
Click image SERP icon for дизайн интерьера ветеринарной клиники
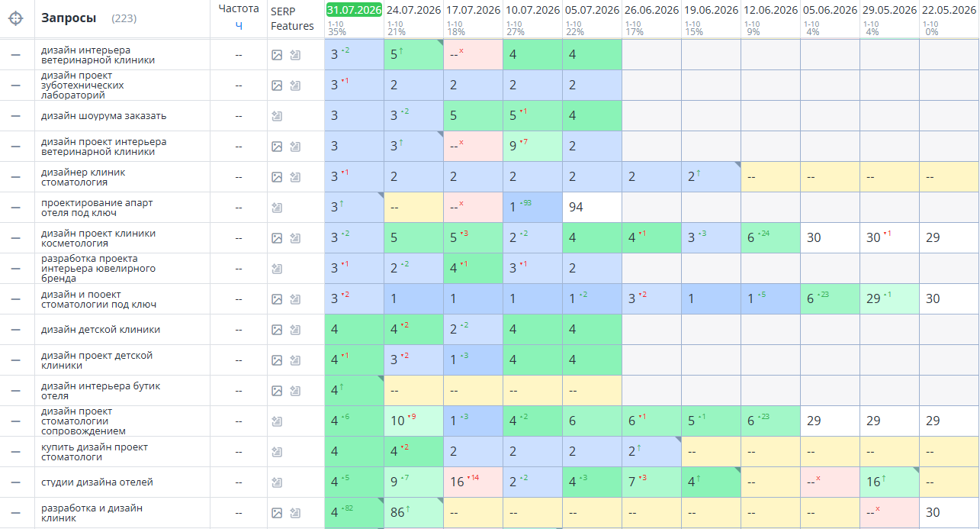pyautogui.click(x=277, y=55)
